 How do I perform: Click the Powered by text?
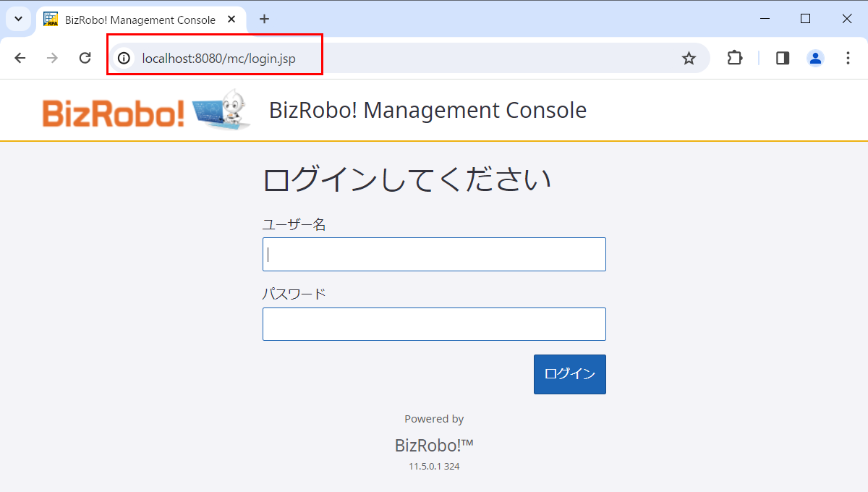tap(434, 419)
